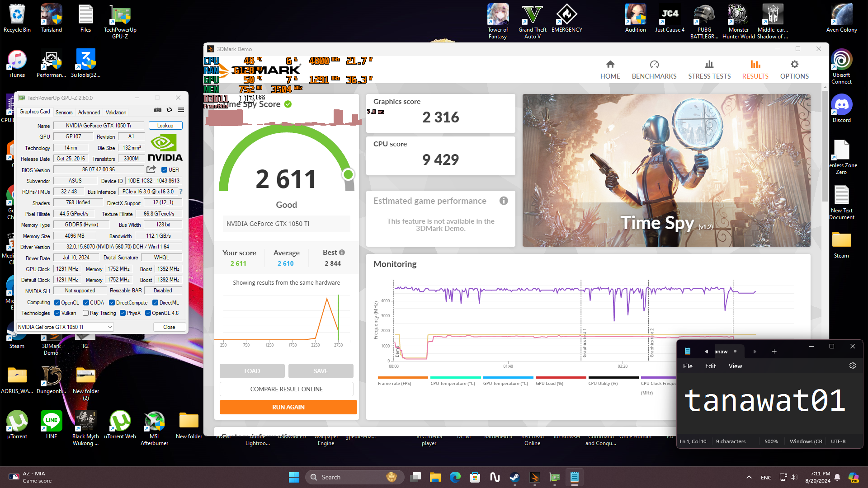Click RUN AGAIN button
This screenshot has width=868, height=488.
(288, 407)
